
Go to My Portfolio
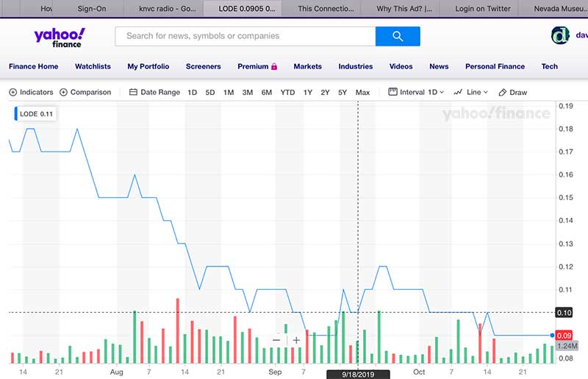(148, 66)
